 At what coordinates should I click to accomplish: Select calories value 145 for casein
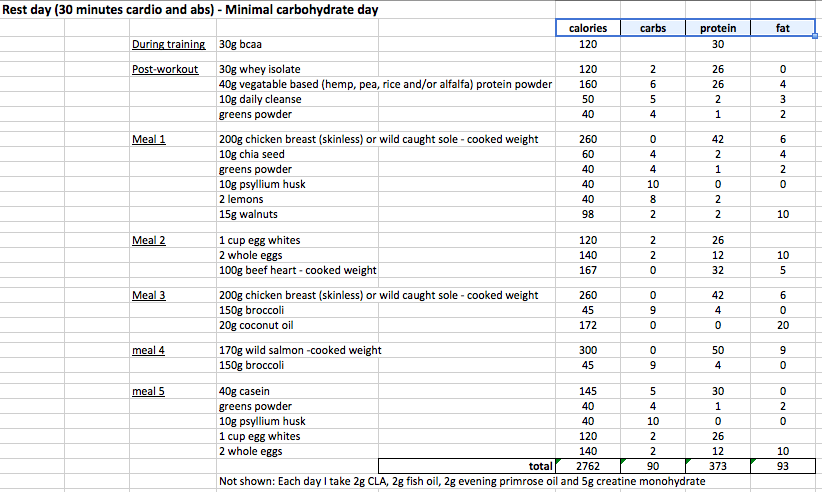588,391
